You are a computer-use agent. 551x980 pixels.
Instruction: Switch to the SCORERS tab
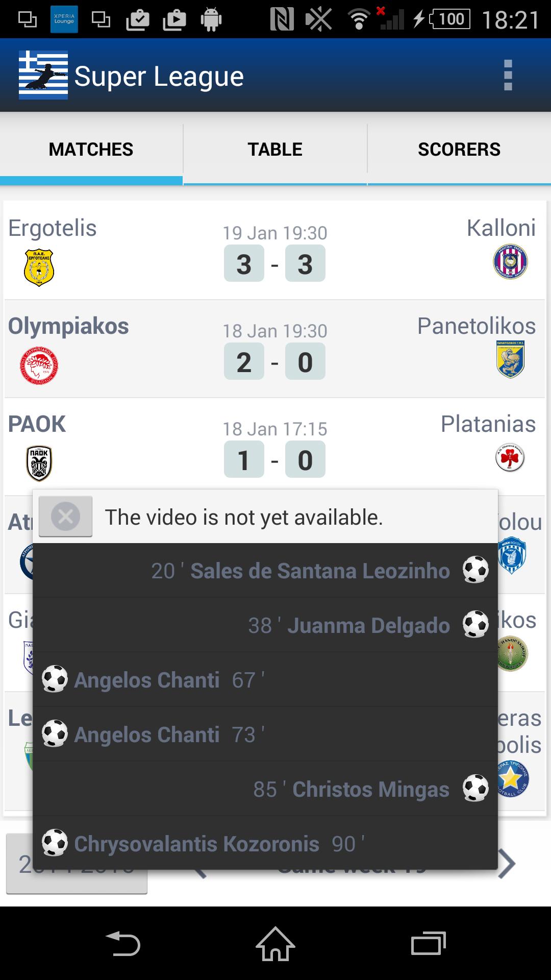click(459, 150)
